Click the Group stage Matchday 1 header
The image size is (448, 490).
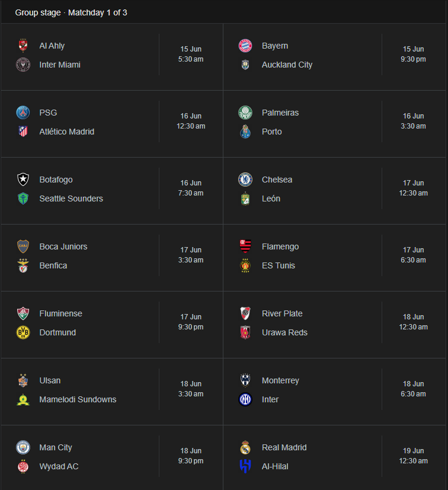coord(71,12)
